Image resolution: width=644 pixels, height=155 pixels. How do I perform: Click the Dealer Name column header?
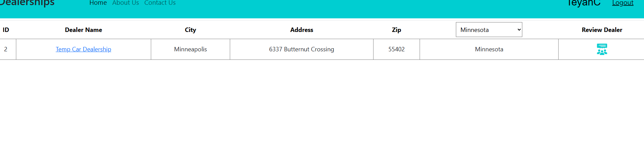[x=83, y=30]
